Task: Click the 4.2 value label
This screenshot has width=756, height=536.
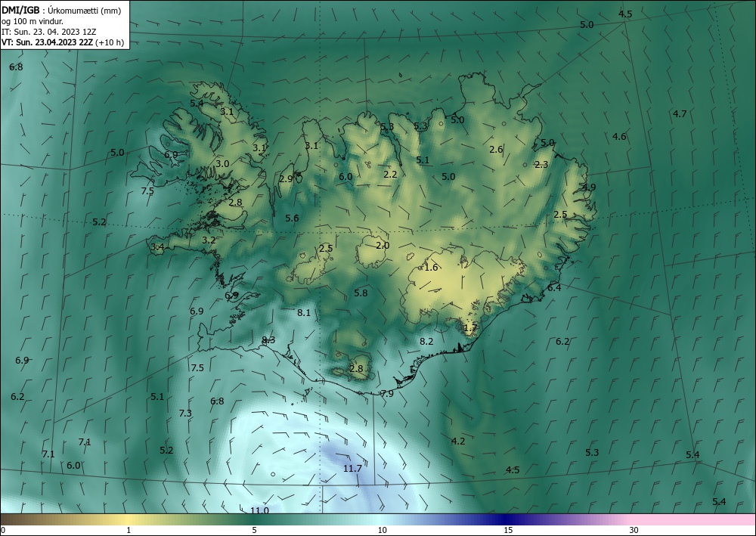Action: point(458,441)
